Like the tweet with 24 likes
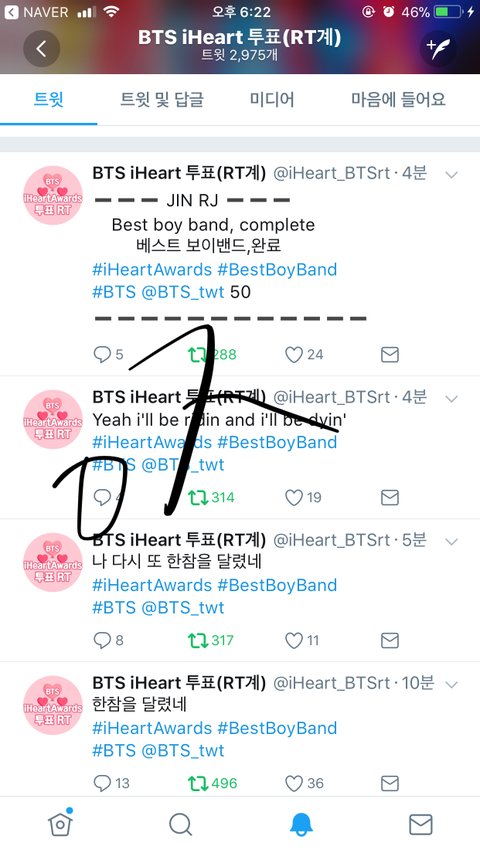The height and width of the screenshot is (853, 480). tap(294, 355)
